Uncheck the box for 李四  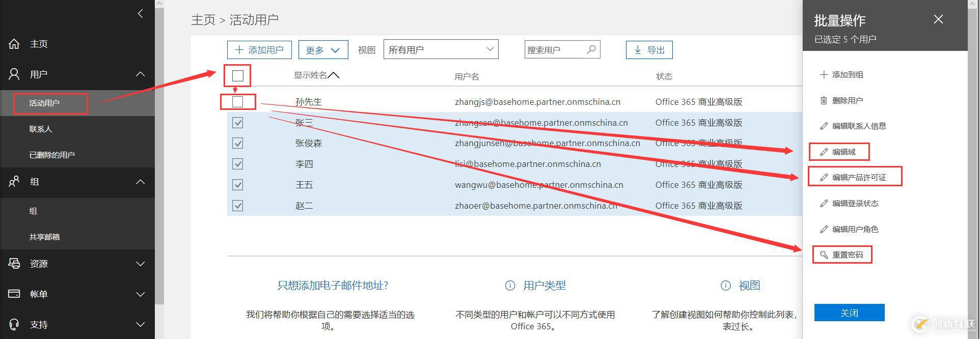pyautogui.click(x=238, y=164)
